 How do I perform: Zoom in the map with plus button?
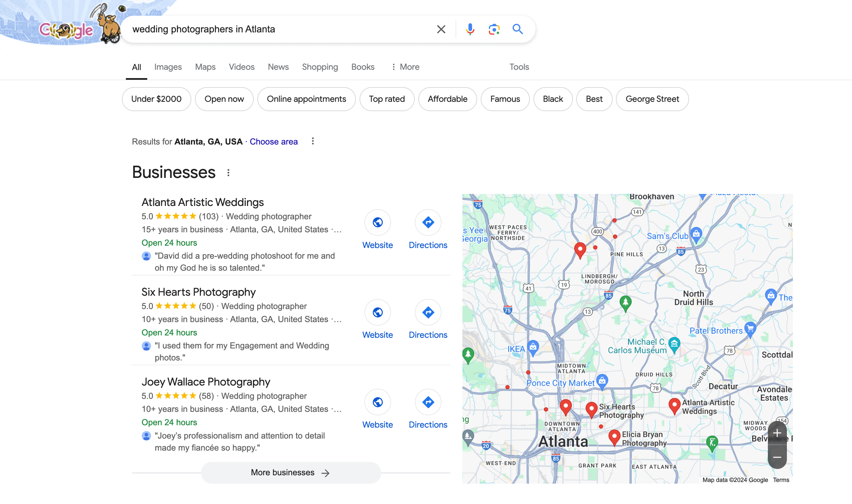tap(777, 433)
